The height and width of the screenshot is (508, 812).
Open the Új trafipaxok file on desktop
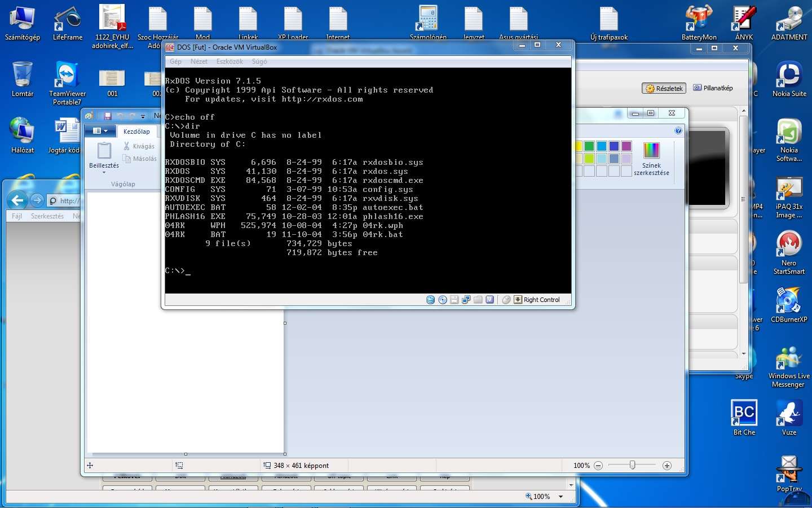point(609,24)
